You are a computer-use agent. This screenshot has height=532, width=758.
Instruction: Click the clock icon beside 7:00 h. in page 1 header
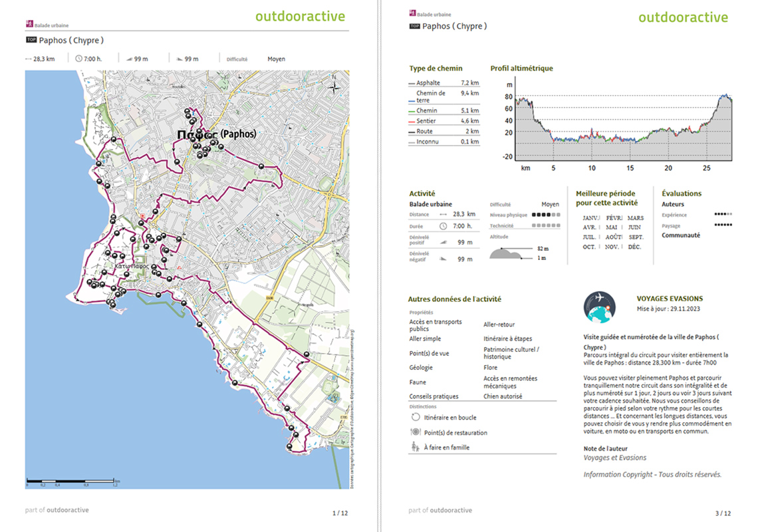(78, 59)
